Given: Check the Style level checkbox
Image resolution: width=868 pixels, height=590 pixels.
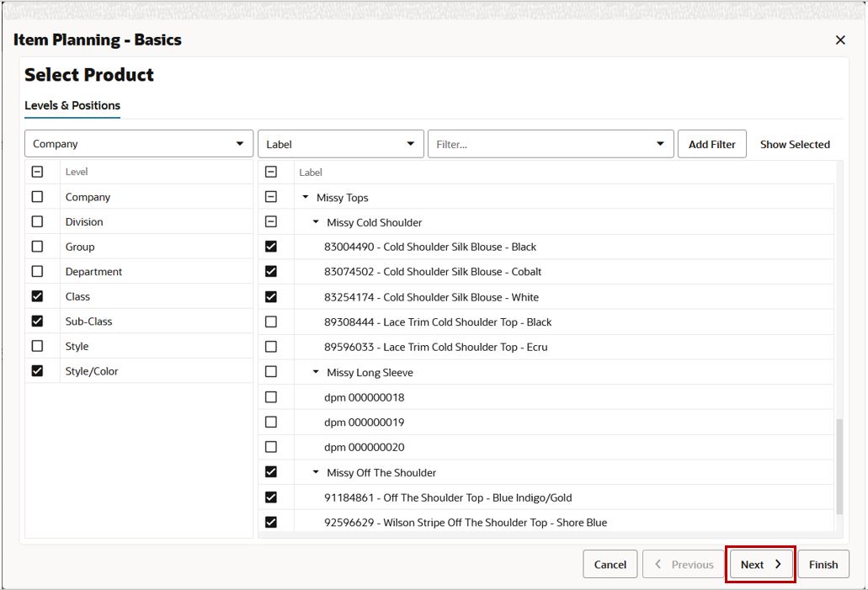Looking at the screenshot, I should (37, 346).
